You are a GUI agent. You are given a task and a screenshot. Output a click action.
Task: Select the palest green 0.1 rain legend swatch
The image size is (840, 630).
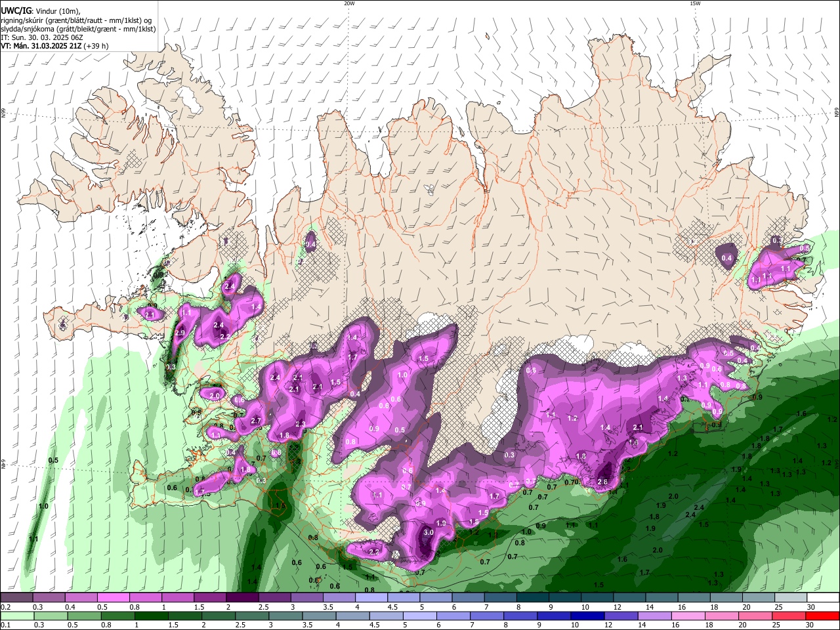click(x=17, y=616)
